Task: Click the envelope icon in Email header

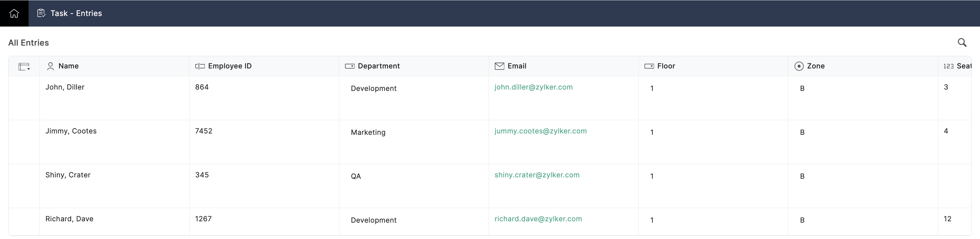Action: 499,66
